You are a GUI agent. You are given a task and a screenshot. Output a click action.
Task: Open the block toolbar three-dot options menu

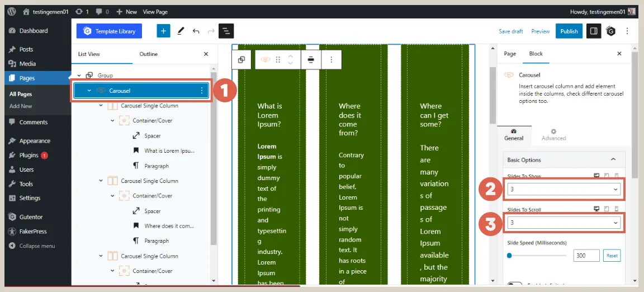[331, 60]
